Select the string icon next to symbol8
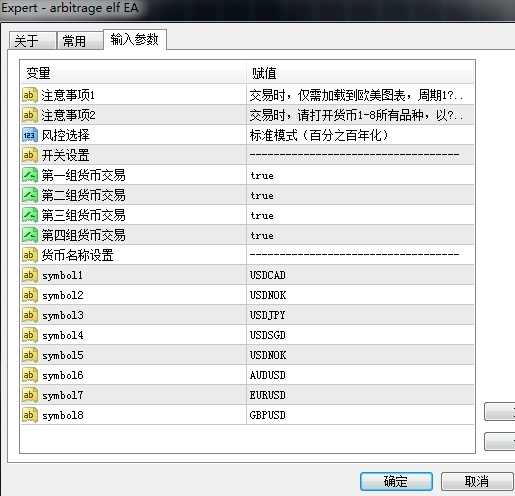Image resolution: width=515 pixels, height=496 pixels. click(x=29, y=415)
